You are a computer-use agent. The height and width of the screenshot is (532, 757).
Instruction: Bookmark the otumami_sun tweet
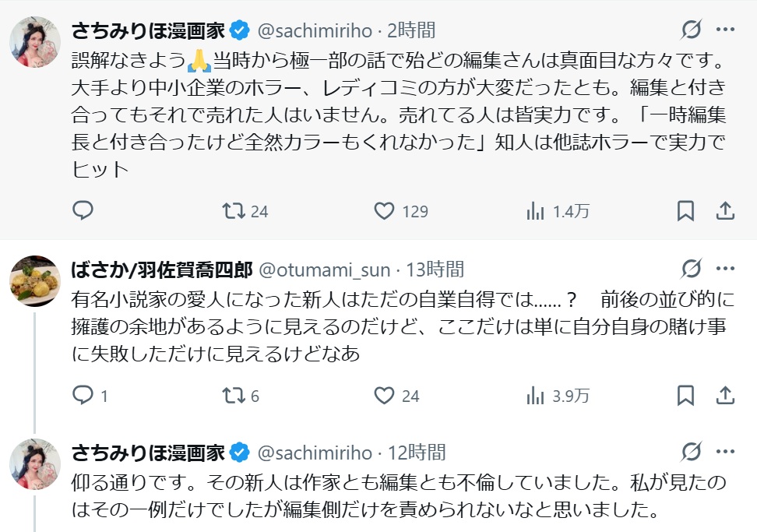[x=685, y=396]
